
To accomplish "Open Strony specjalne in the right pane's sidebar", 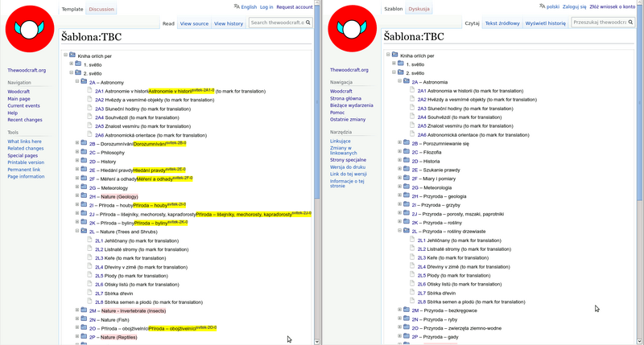I will tap(348, 160).
